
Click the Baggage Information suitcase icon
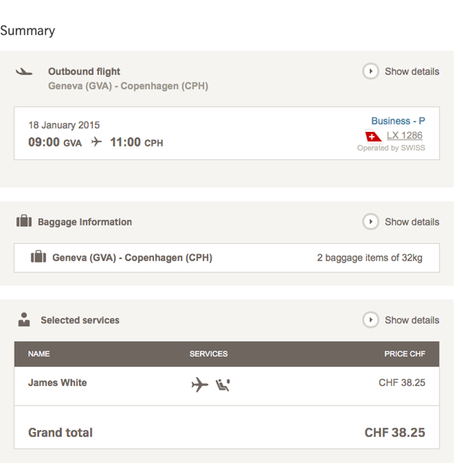[x=24, y=221]
